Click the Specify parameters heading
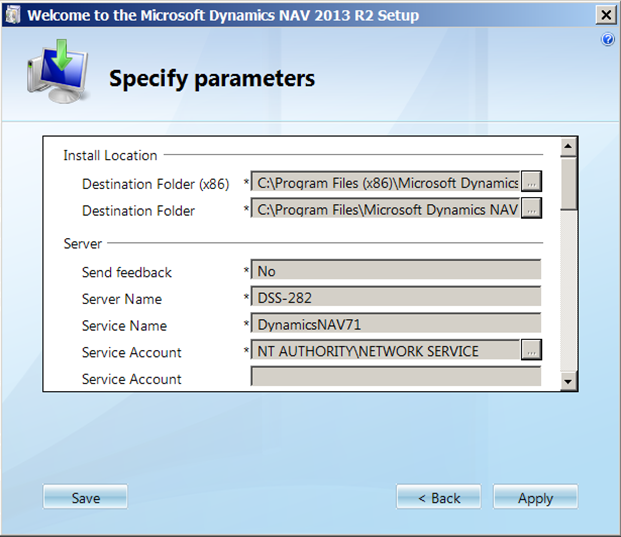The image size is (621, 537). click(x=212, y=78)
